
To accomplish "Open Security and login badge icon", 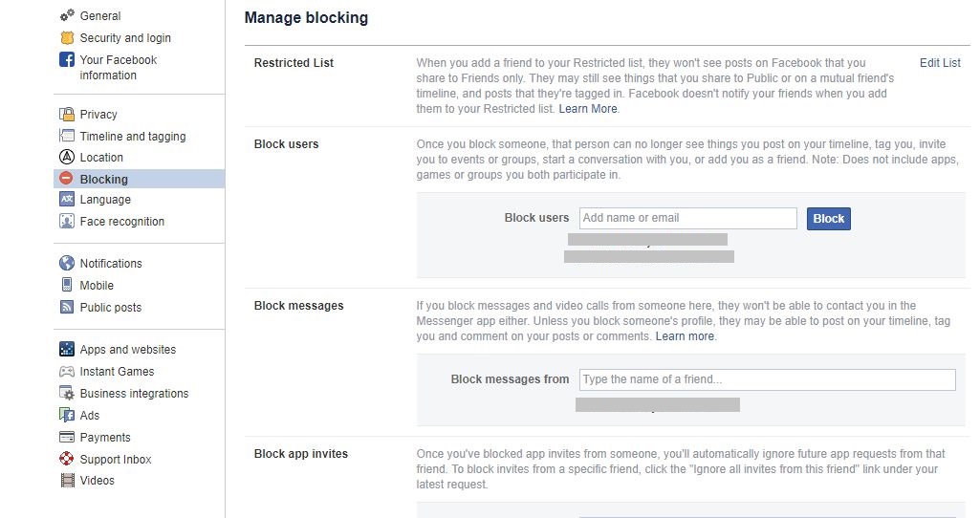I will click(x=67, y=37).
